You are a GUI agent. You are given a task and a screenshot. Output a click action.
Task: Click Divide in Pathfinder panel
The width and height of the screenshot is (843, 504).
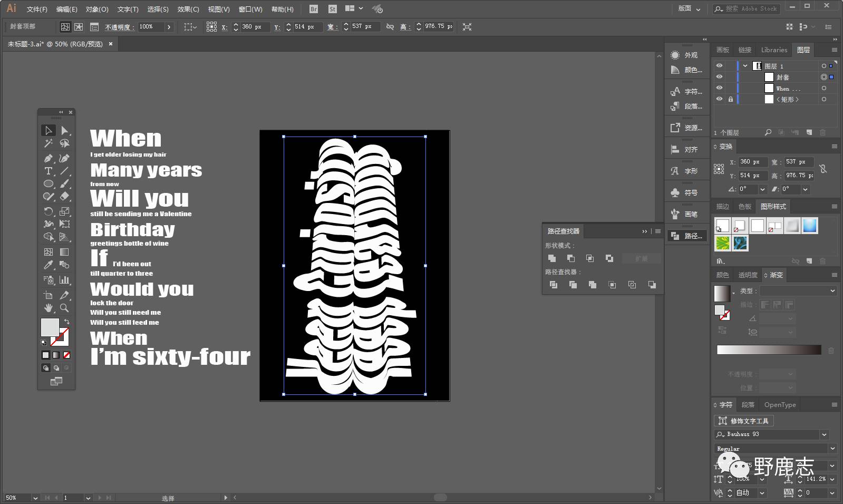554,285
